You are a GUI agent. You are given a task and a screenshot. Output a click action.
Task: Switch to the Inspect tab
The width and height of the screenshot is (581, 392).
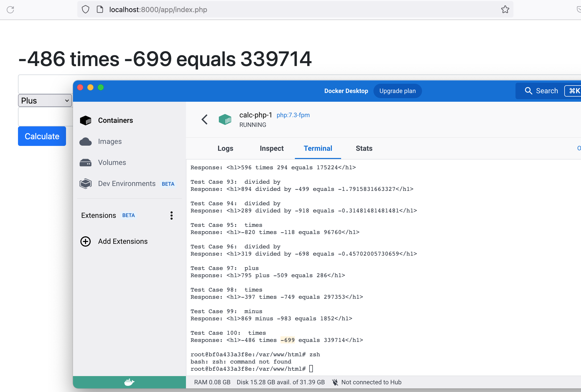[x=271, y=148]
